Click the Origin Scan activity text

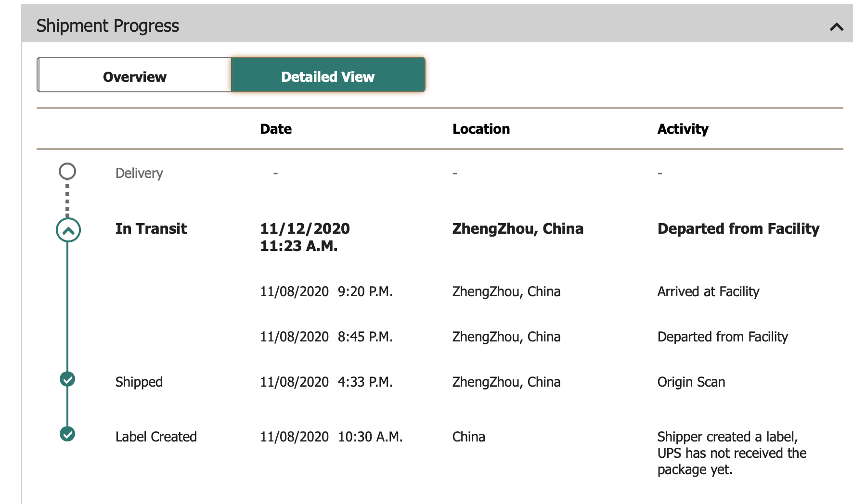pos(691,382)
